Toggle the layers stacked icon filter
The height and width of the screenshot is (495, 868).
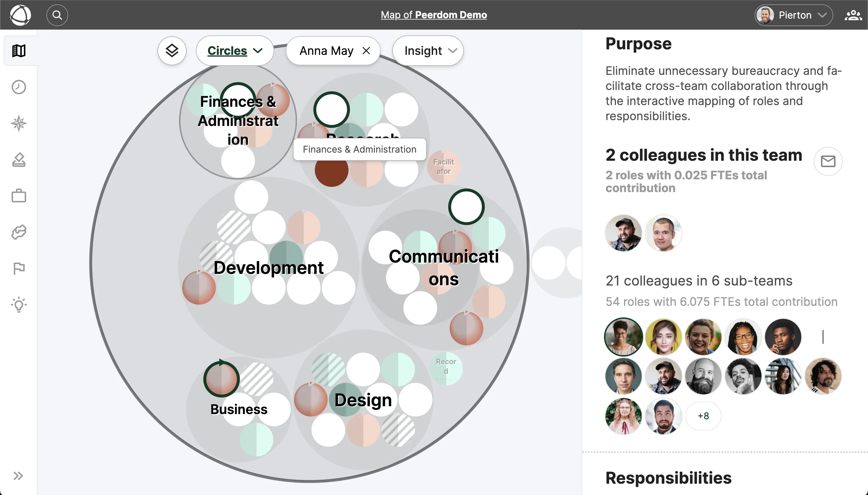[172, 51]
